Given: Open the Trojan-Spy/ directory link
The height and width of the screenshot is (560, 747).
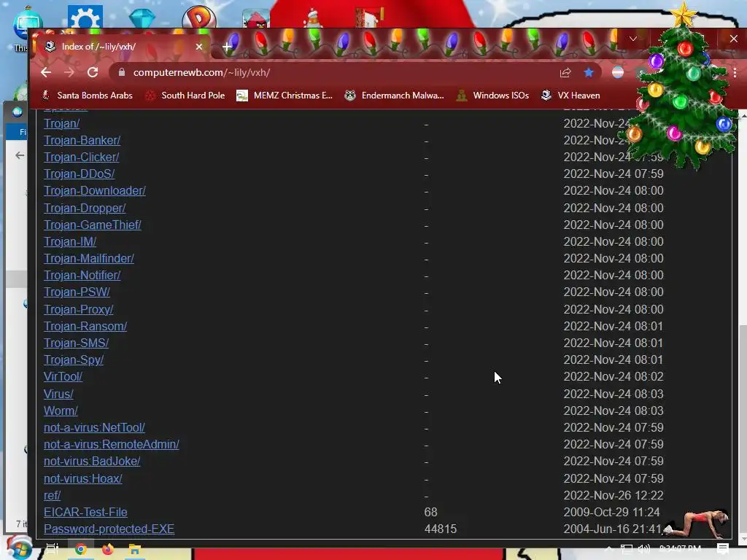Looking at the screenshot, I should [74, 359].
